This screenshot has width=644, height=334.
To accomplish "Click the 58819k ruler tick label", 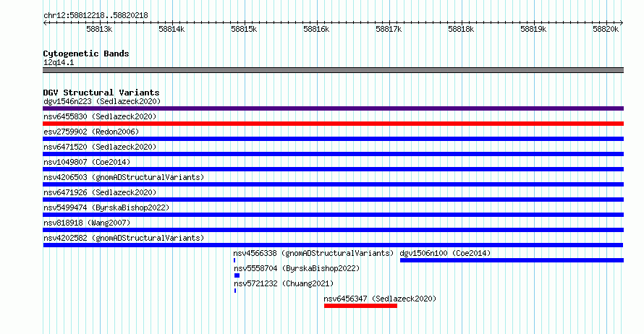I will [x=533, y=29].
